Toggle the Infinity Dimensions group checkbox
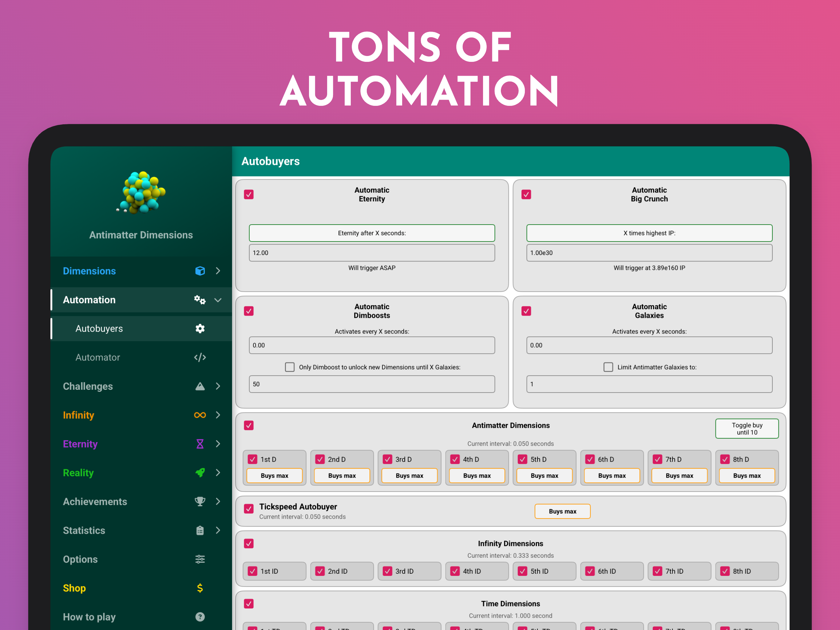Screen dimensions: 840x630 pyautogui.click(x=249, y=544)
